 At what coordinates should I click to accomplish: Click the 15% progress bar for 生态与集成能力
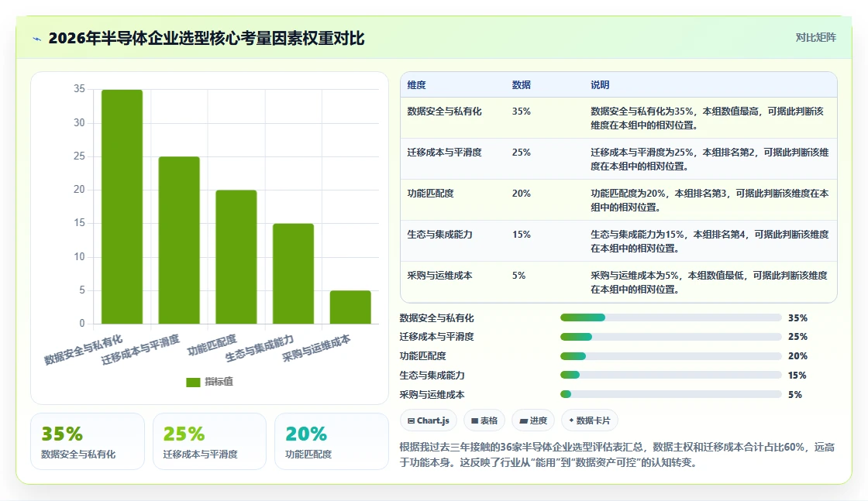coord(671,375)
